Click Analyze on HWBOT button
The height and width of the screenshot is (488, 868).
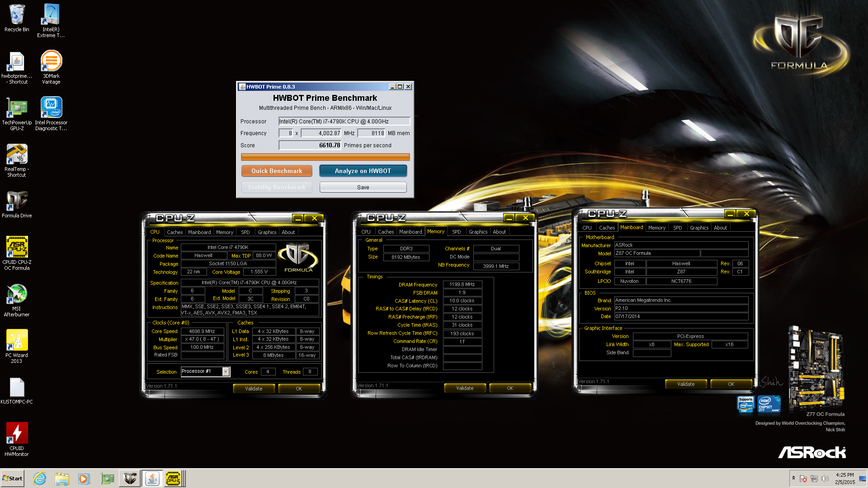click(x=363, y=171)
